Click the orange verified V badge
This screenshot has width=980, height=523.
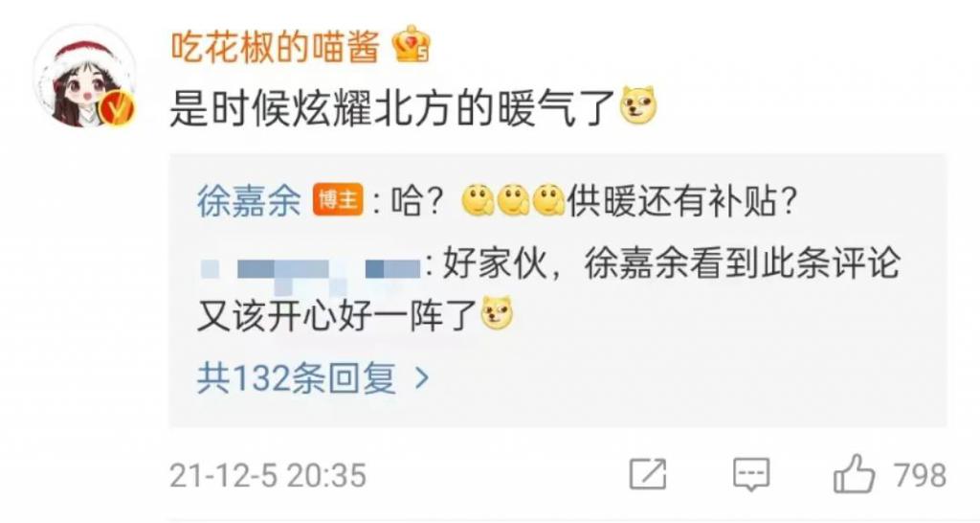[118, 108]
